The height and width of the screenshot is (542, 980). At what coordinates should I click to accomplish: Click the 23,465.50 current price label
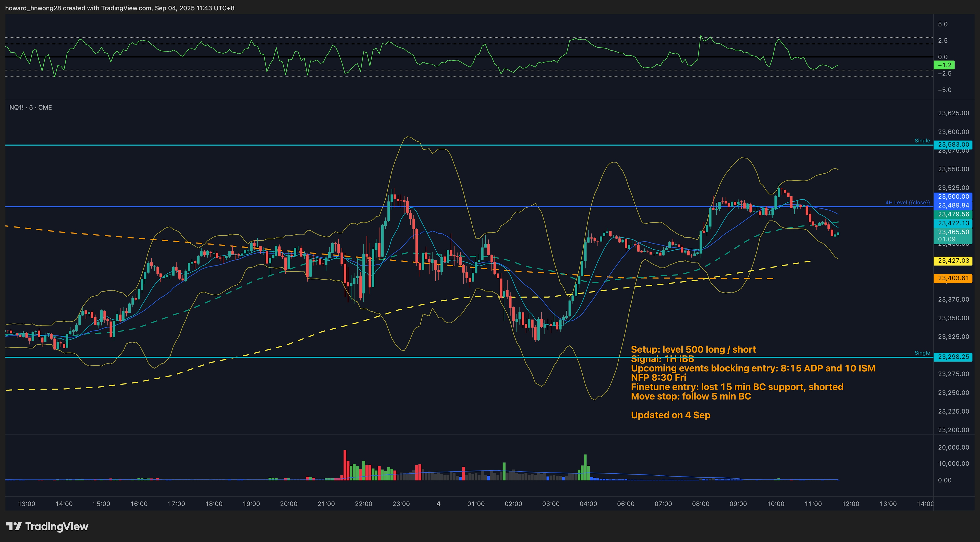(x=953, y=232)
